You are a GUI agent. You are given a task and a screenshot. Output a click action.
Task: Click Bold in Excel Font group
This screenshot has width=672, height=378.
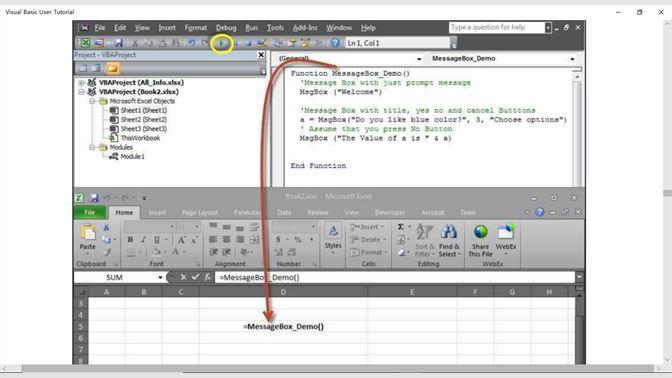(130, 240)
